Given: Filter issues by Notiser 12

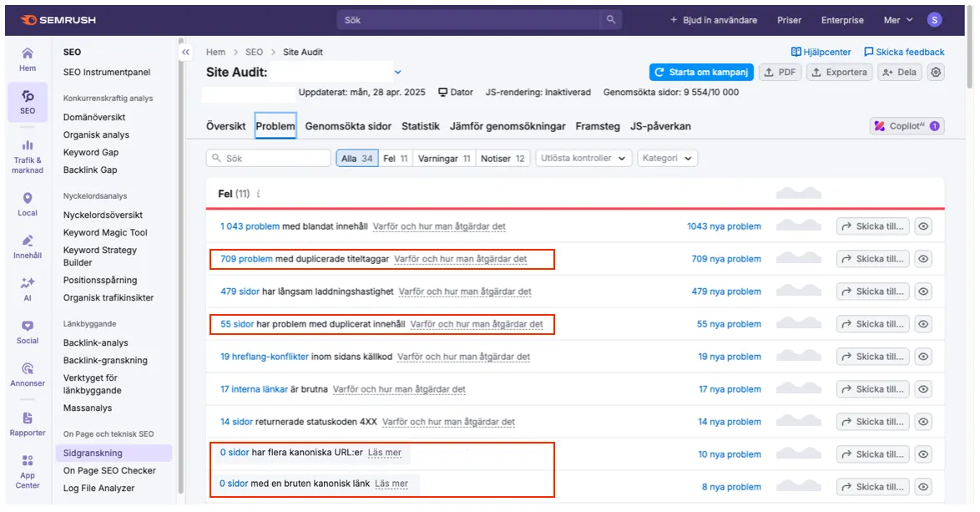Looking at the screenshot, I should 503,158.
